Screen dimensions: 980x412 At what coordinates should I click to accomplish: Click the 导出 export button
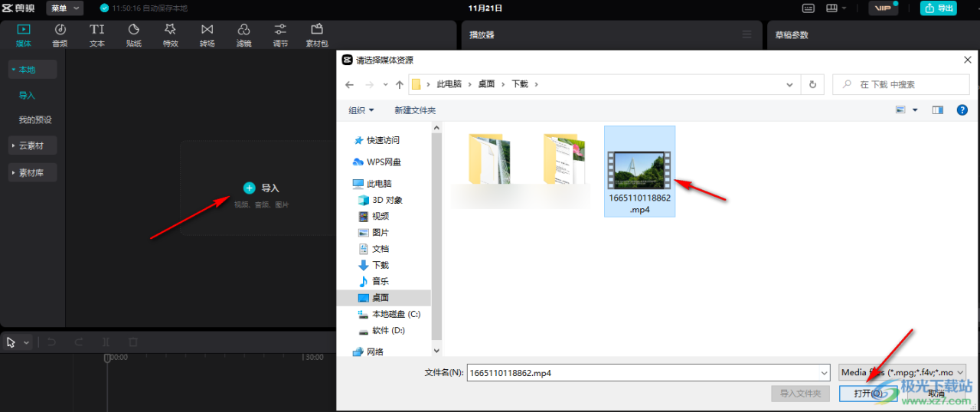coord(938,8)
